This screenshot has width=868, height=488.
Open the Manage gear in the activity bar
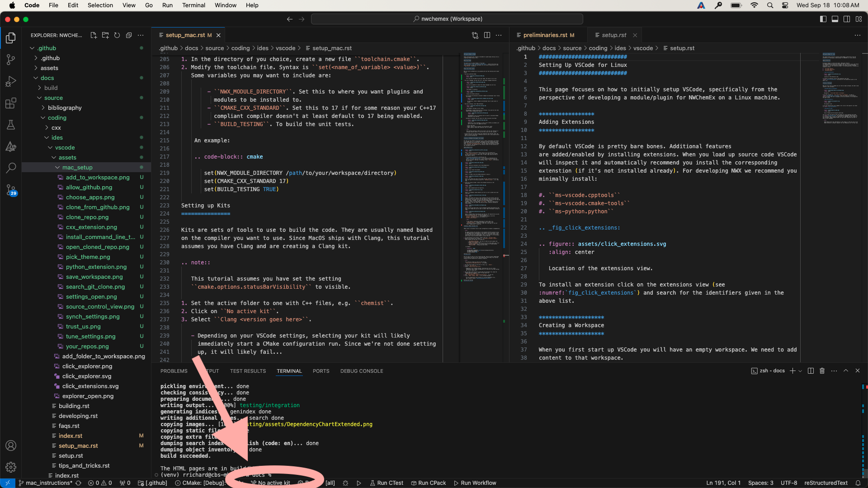[x=11, y=467]
